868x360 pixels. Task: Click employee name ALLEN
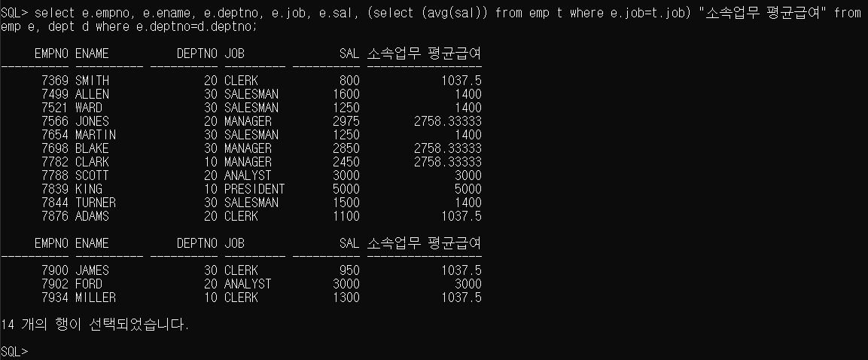92,94
